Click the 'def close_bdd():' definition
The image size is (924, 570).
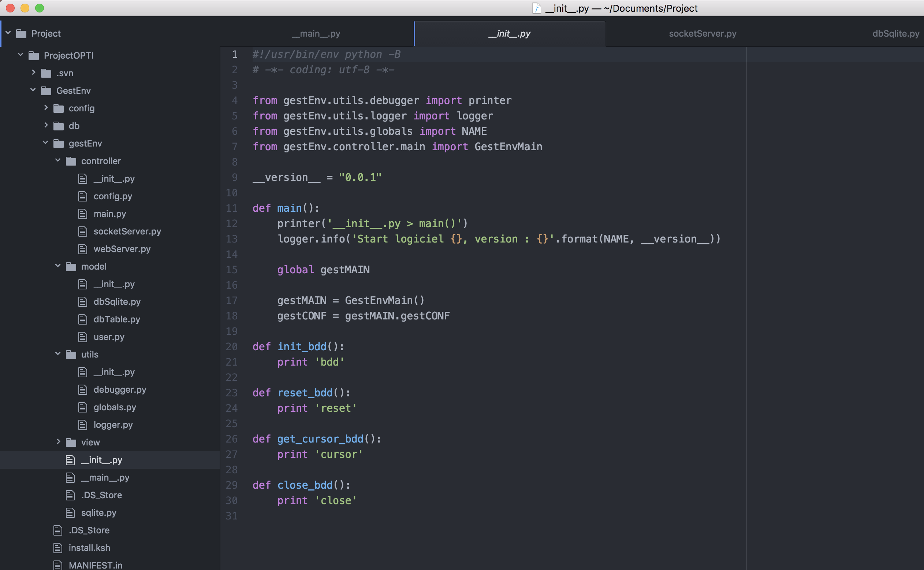coord(301,485)
